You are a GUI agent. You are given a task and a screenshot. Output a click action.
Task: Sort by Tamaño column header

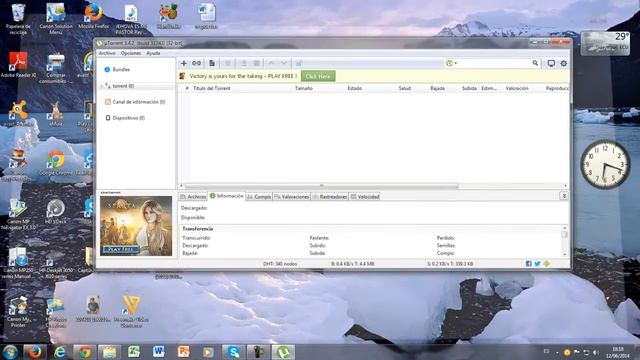click(304, 88)
